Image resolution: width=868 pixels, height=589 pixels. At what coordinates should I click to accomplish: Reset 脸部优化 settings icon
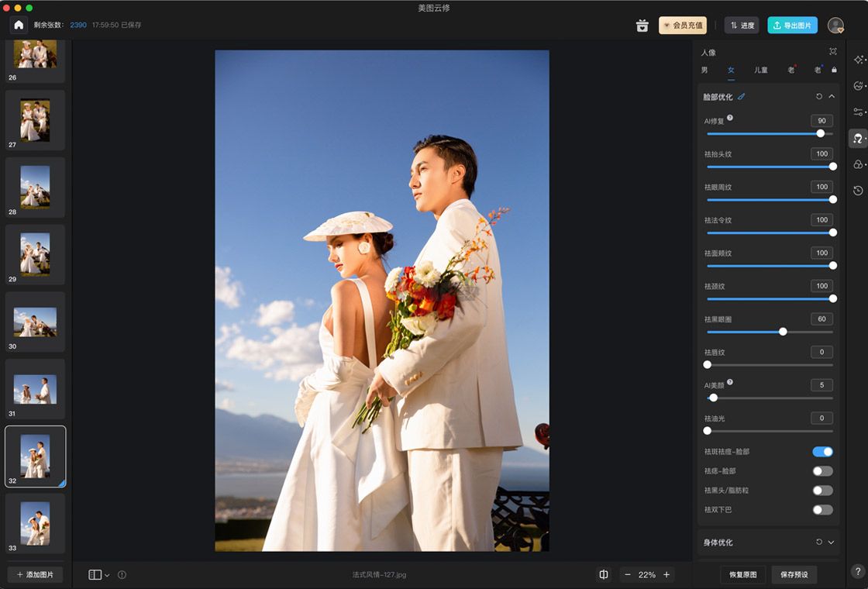coord(819,97)
